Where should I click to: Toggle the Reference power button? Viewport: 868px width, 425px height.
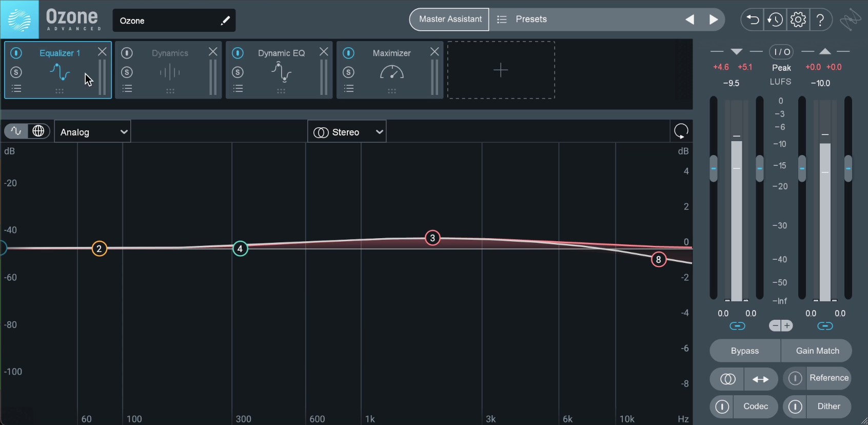tap(795, 378)
